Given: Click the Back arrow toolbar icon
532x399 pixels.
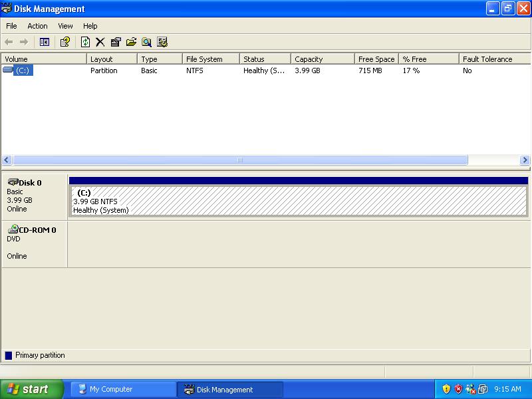Looking at the screenshot, I should click(9, 42).
